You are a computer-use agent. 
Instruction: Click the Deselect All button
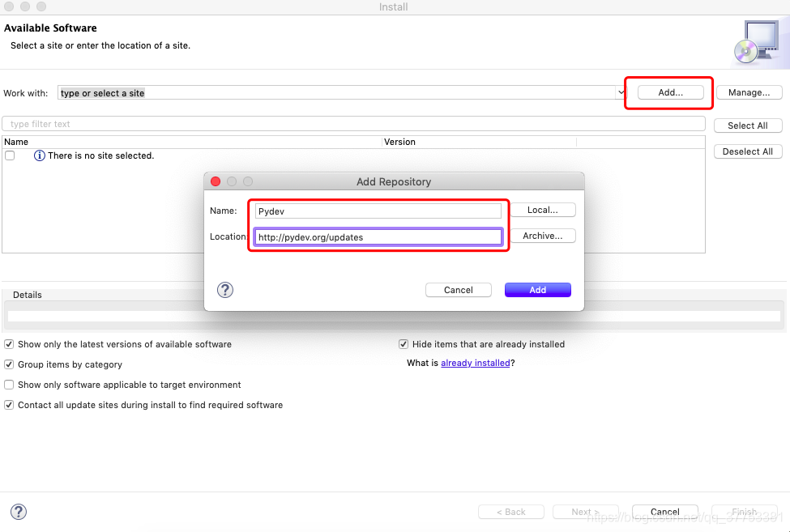pos(748,151)
